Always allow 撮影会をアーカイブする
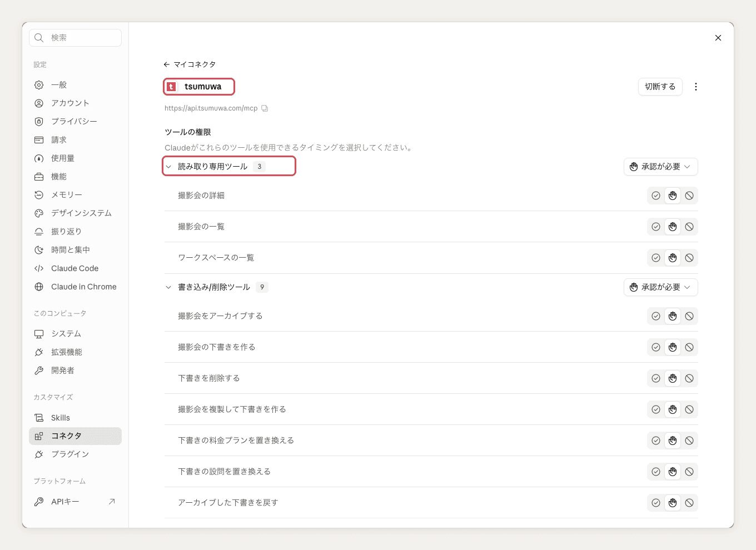Image resolution: width=756 pixels, height=550 pixels. click(656, 316)
